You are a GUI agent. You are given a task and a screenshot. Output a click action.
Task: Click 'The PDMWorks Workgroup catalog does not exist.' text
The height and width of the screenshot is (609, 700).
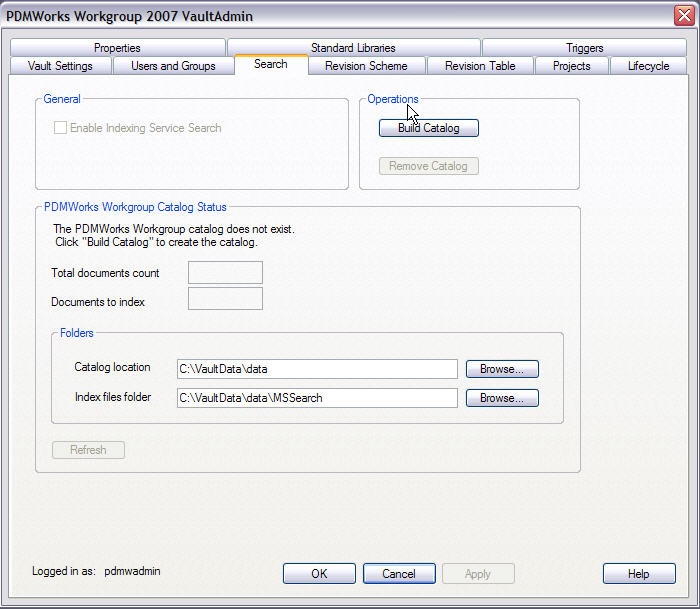[174, 229]
